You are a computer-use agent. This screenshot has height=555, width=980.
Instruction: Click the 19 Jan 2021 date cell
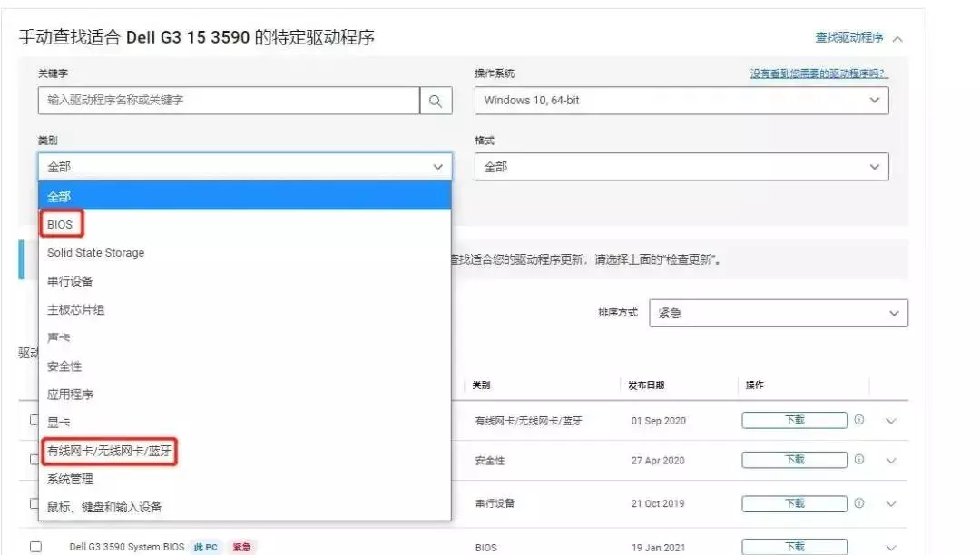(x=658, y=548)
